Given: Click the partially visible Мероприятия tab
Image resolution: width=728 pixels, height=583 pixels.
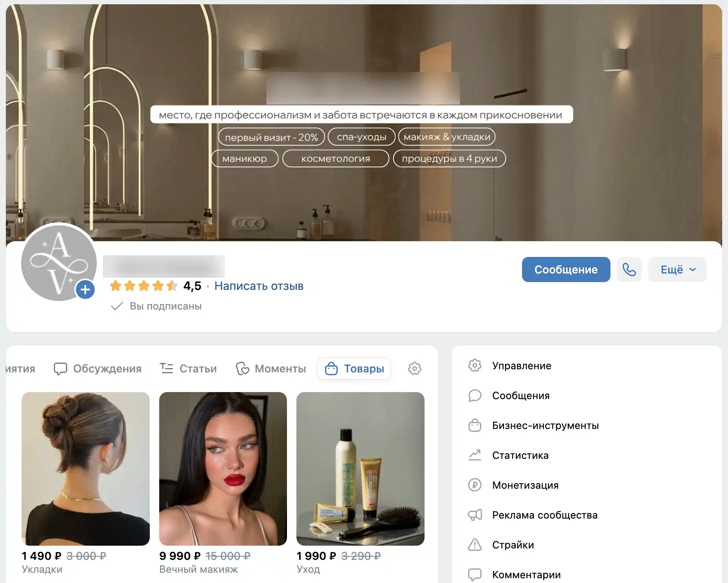Looking at the screenshot, I should pos(20,368).
